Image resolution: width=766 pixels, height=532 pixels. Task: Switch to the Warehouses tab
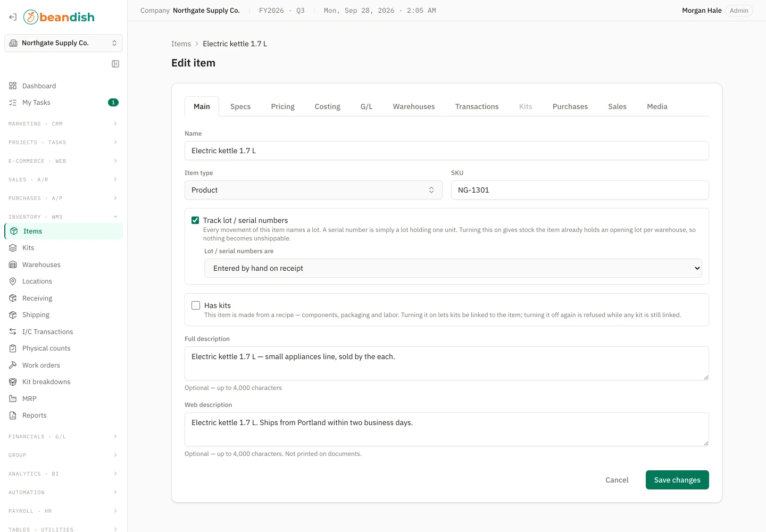pos(414,106)
